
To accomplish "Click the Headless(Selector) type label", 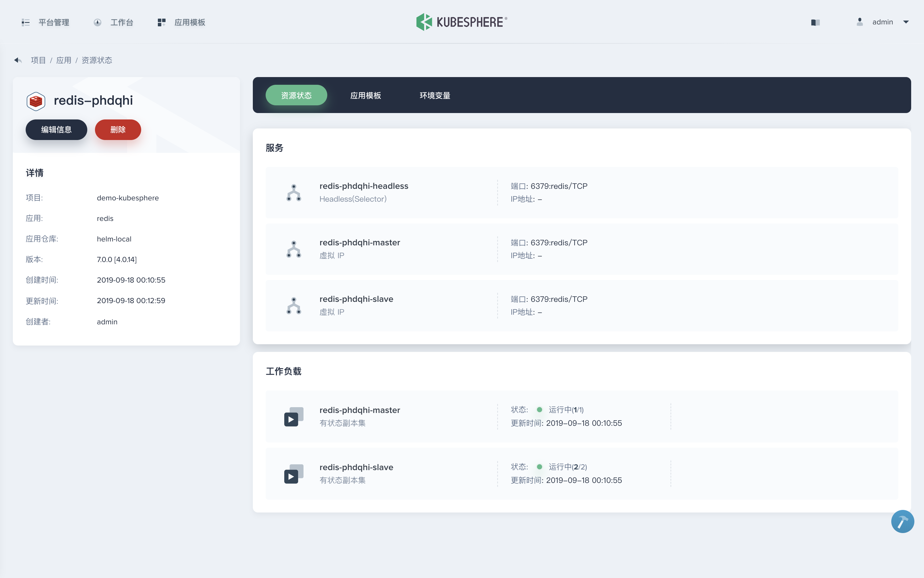I will click(353, 199).
